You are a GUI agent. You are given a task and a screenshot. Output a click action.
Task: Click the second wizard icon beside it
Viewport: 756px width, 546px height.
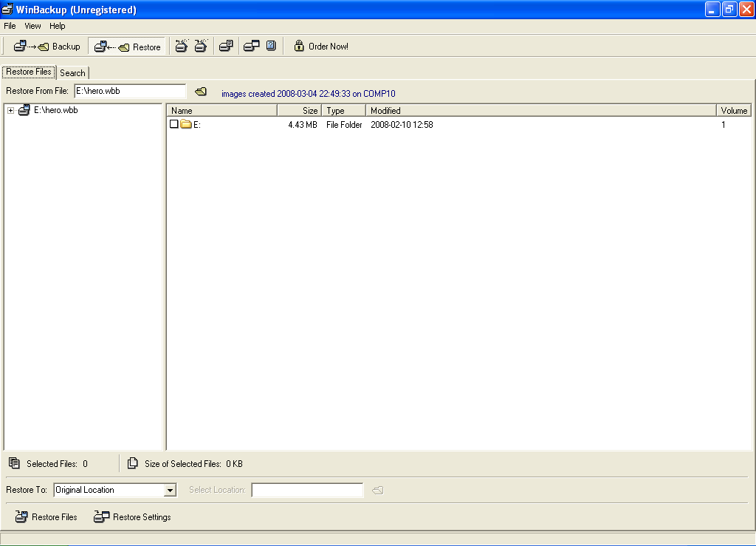(x=201, y=46)
